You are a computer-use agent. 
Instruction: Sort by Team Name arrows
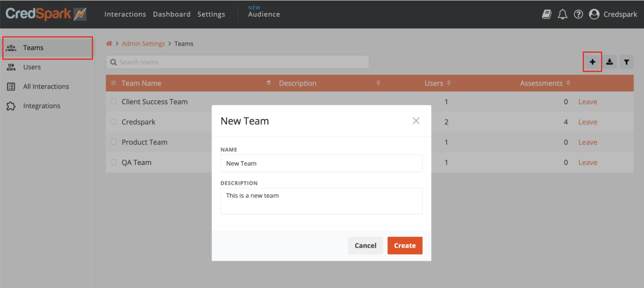[269, 83]
